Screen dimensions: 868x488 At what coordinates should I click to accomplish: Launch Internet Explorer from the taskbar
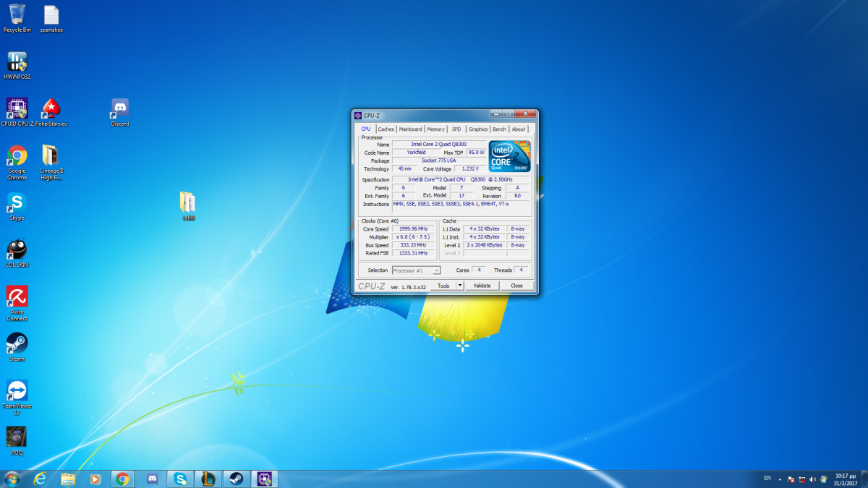[40, 479]
